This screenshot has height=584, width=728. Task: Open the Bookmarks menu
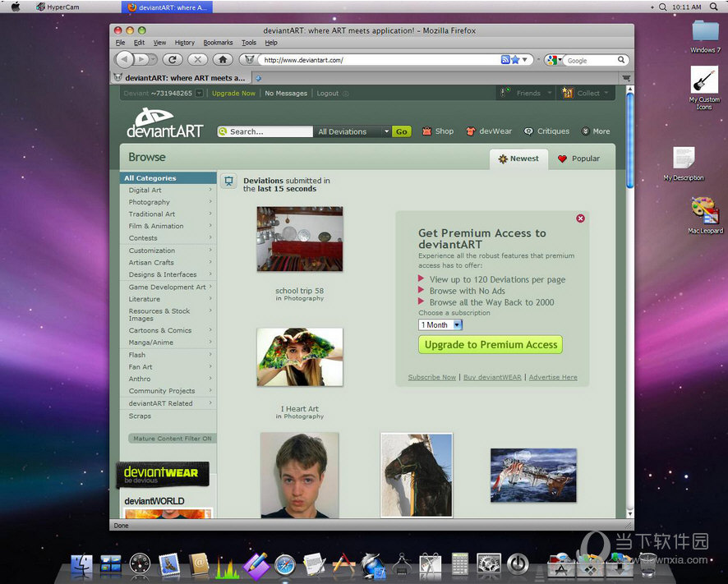[x=218, y=43]
